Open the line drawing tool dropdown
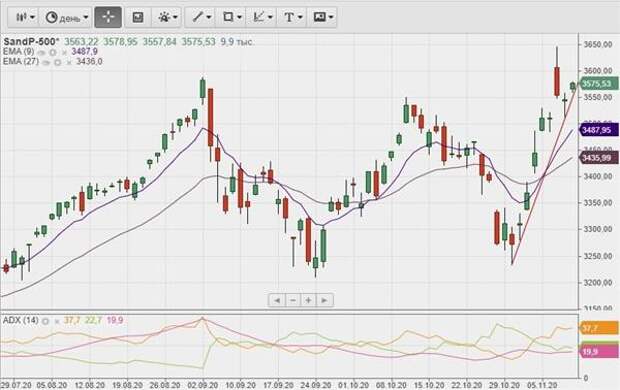The image size is (620, 390). (201, 17)
